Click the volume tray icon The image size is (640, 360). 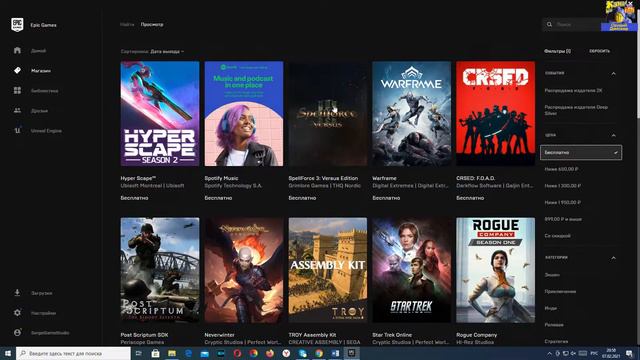573,353
